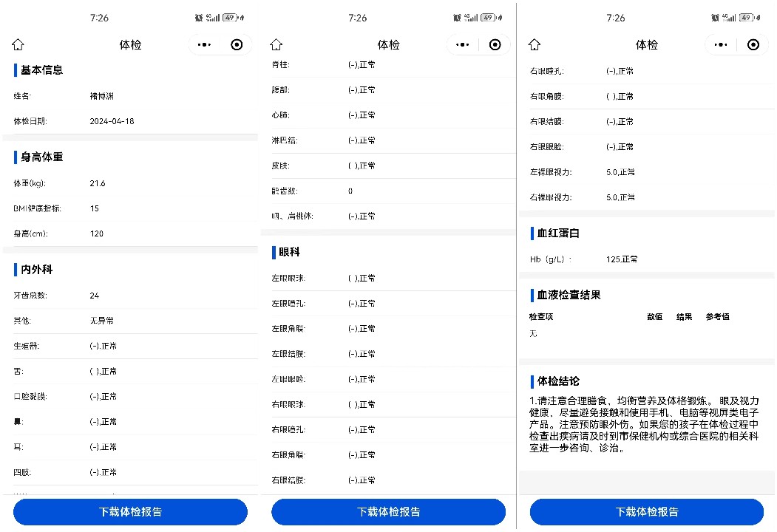The width and height of the screenshot is (777, 532).
Task: Tap the battery indicator on the 基本信息 screen
Action: [229, 18]
